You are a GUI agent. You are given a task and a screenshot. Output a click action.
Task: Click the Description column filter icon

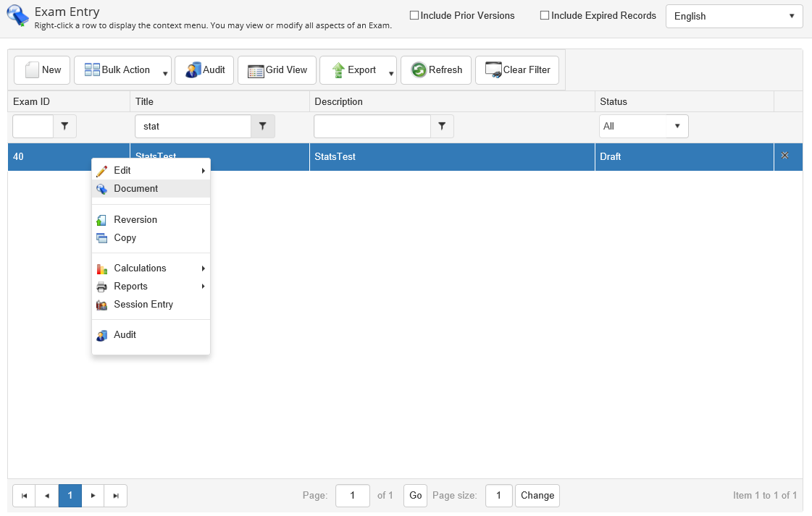point(442,126)
